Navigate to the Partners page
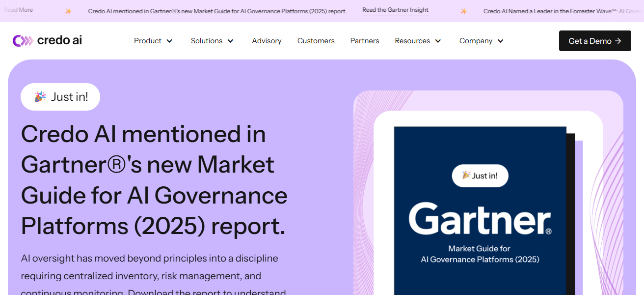The width and height of the screenshot is (644, 295). (364, 41)
